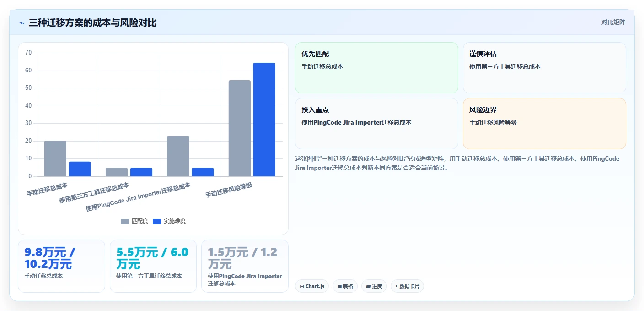The width and height of the screenshot is (644, 311).
Task: Open the 谨慎评估 matrix card
Action: click(x=544, y=68)
